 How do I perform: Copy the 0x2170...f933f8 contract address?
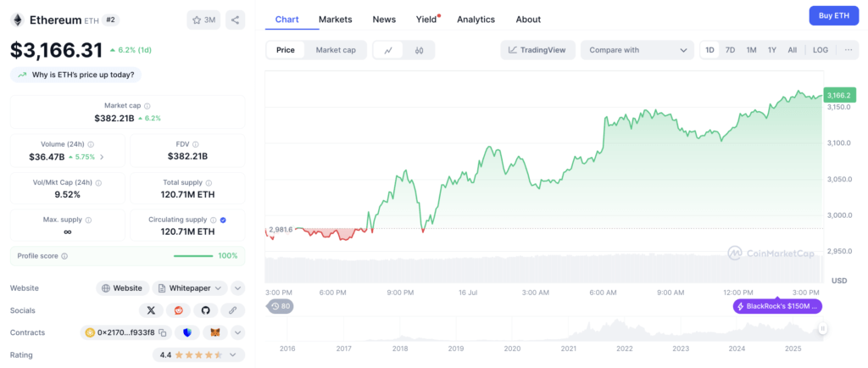163,332
